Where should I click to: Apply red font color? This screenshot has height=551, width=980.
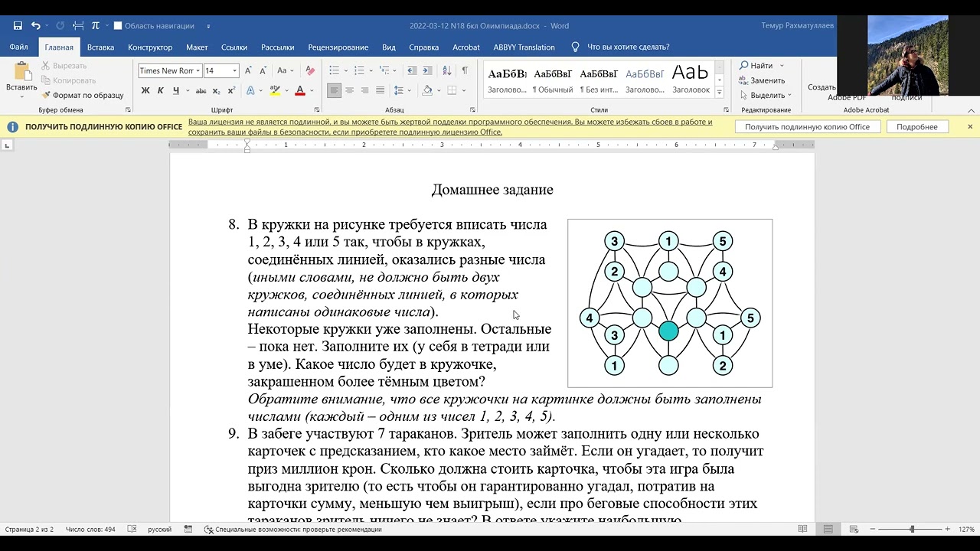click(299, 90)
